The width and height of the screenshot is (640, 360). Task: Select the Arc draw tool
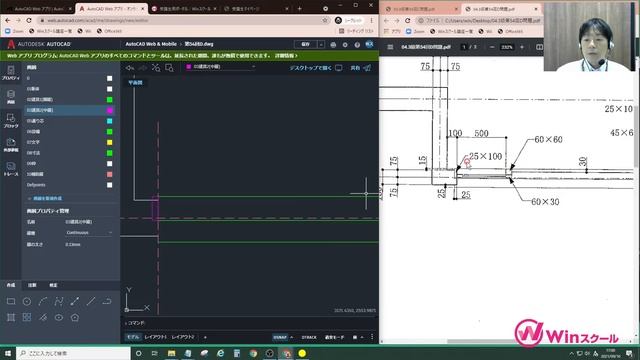(43, 301)
